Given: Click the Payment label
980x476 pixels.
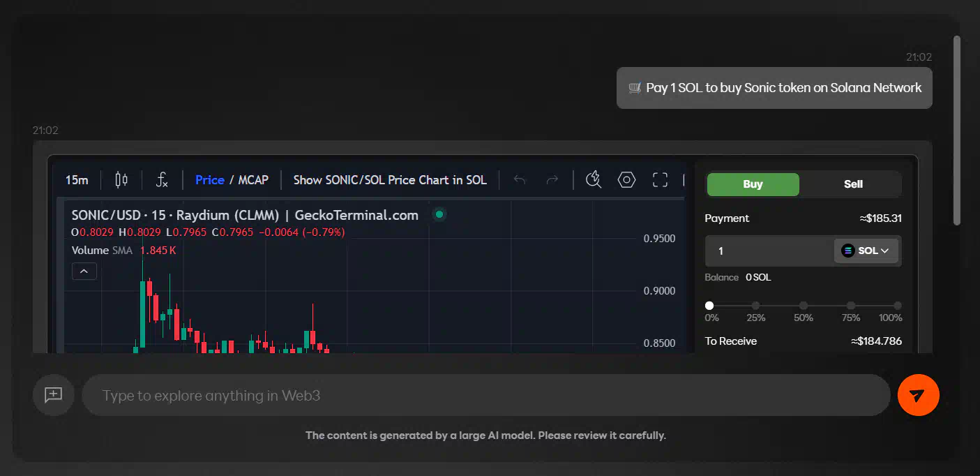Looking at the screenshot, I should click(727, 218).
